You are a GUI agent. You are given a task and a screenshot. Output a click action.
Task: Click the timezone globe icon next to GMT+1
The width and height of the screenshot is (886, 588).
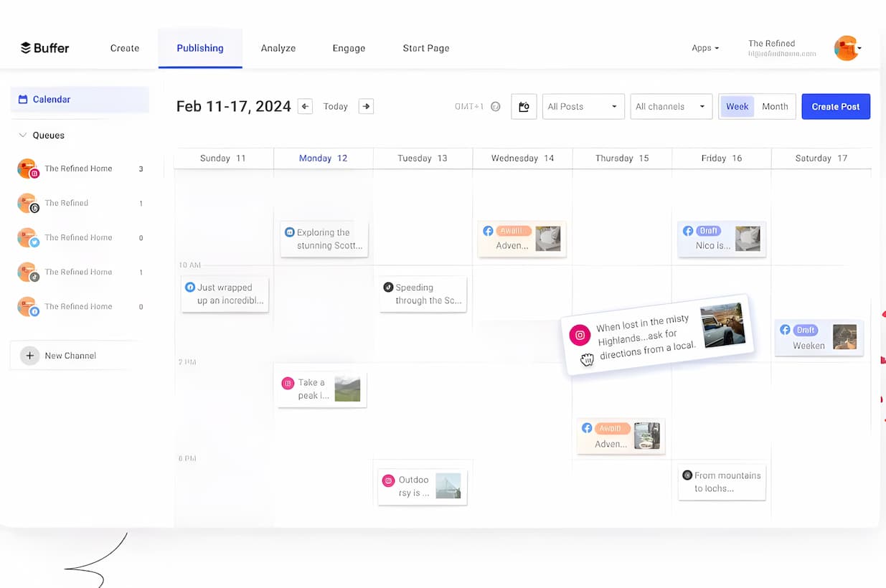click(x=495, y=107)
